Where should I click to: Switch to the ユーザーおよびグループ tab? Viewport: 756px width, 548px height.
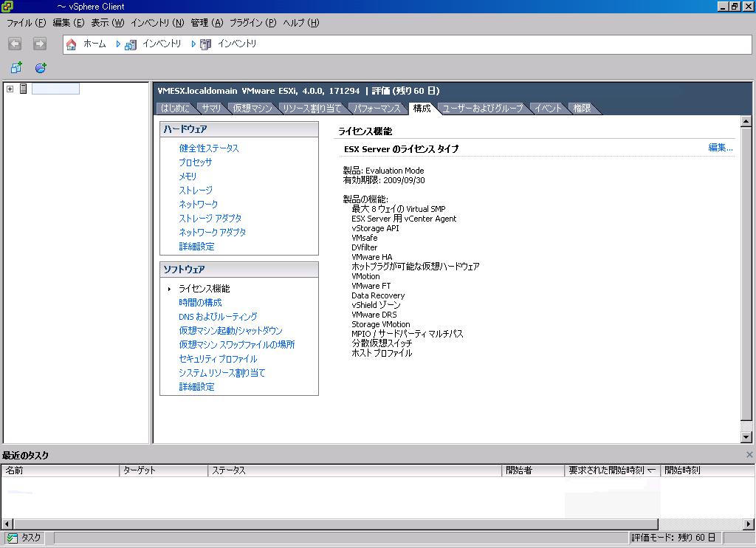click(483, 109)
